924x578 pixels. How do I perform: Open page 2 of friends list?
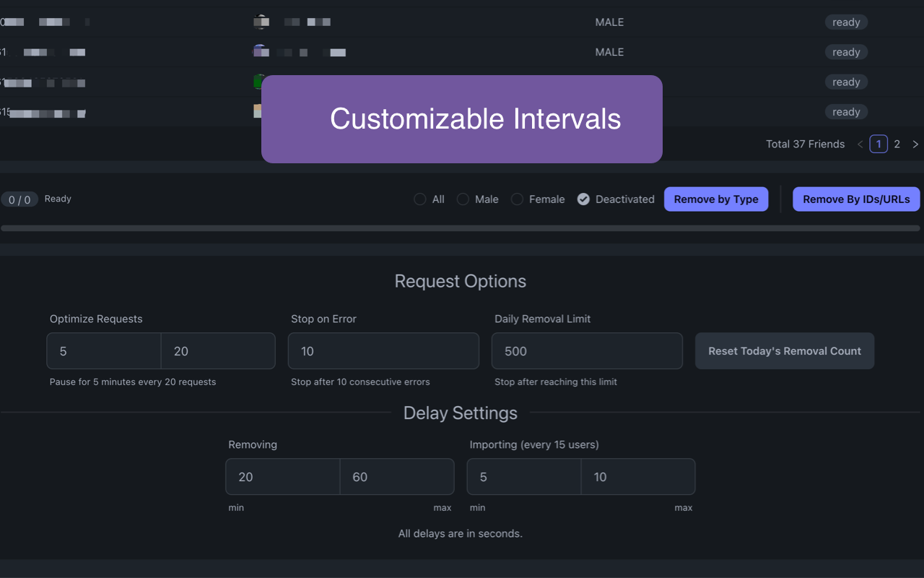pos(897,144)
